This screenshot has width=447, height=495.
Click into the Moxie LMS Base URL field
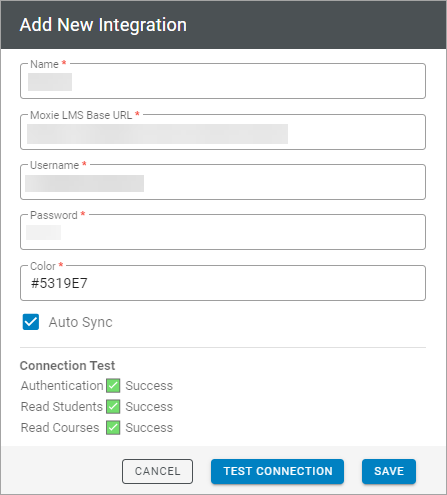(223, 132)
